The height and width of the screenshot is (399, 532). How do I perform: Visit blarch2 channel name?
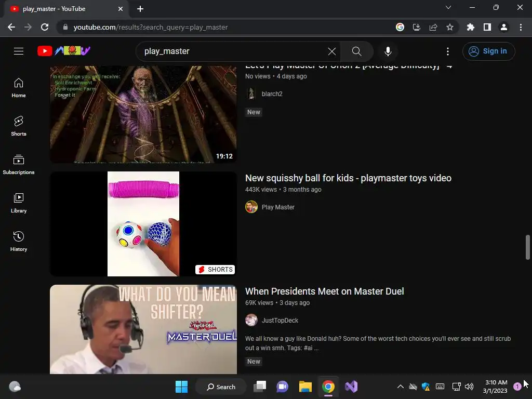pos(272,94)
